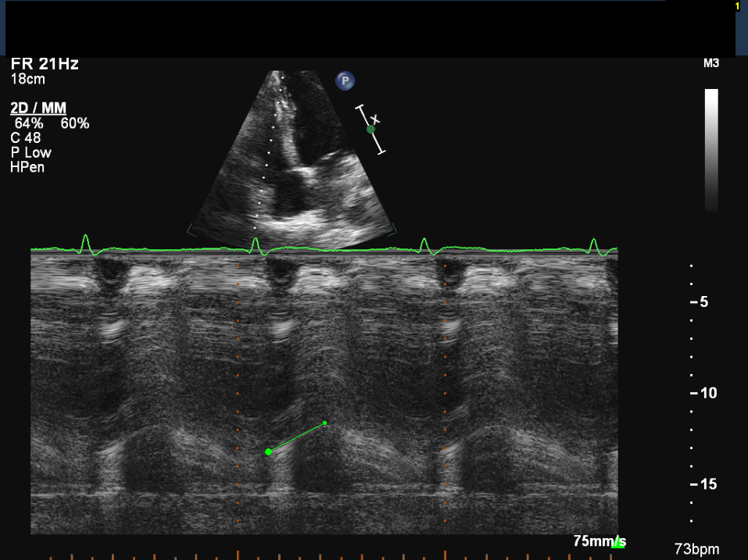
Task: Click the green focus dot on the focal zone indicator
Action: coord(370,130)
